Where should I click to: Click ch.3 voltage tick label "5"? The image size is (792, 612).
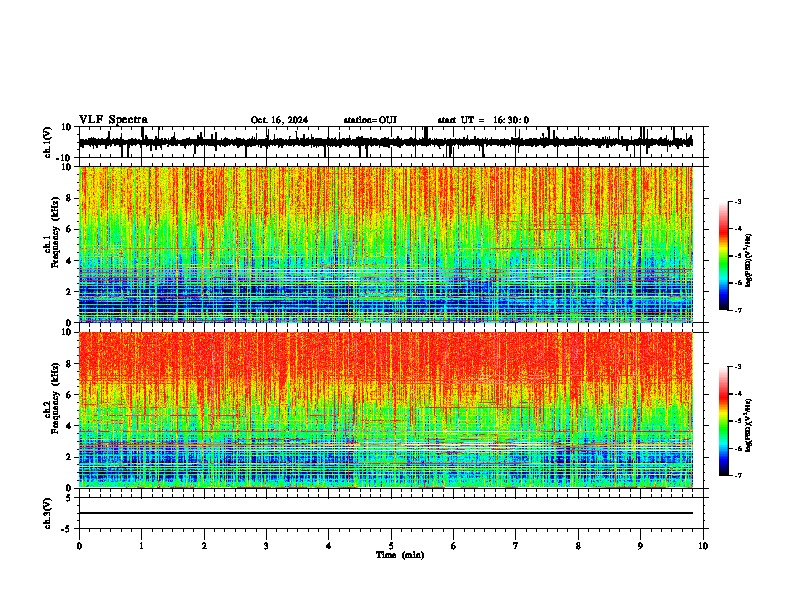tap(70, 498)
